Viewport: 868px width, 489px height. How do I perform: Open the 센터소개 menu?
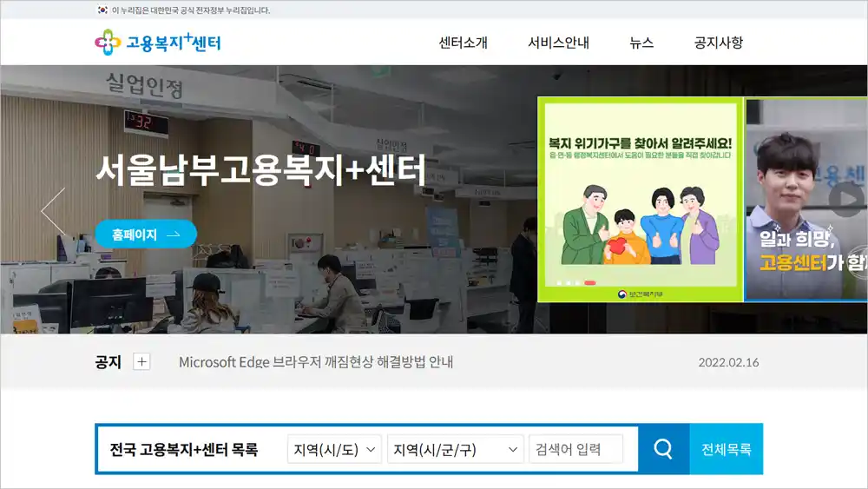point(463,43)
